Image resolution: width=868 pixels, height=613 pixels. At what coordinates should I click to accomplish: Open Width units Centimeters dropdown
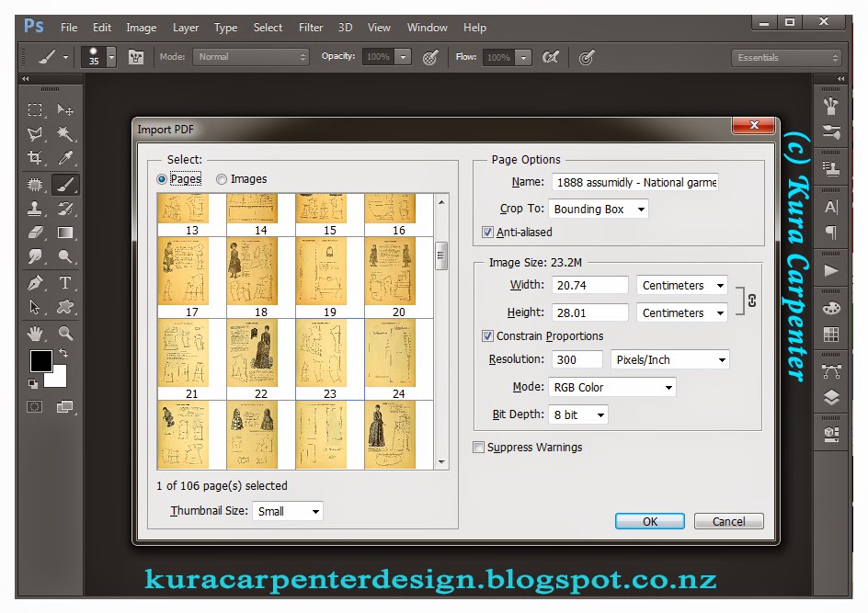[682, 286]
